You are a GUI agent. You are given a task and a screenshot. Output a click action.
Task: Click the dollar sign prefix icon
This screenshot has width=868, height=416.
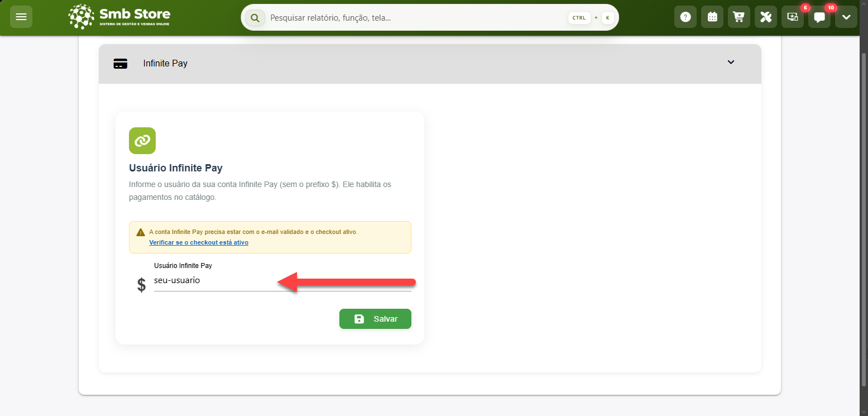(142, 285)
